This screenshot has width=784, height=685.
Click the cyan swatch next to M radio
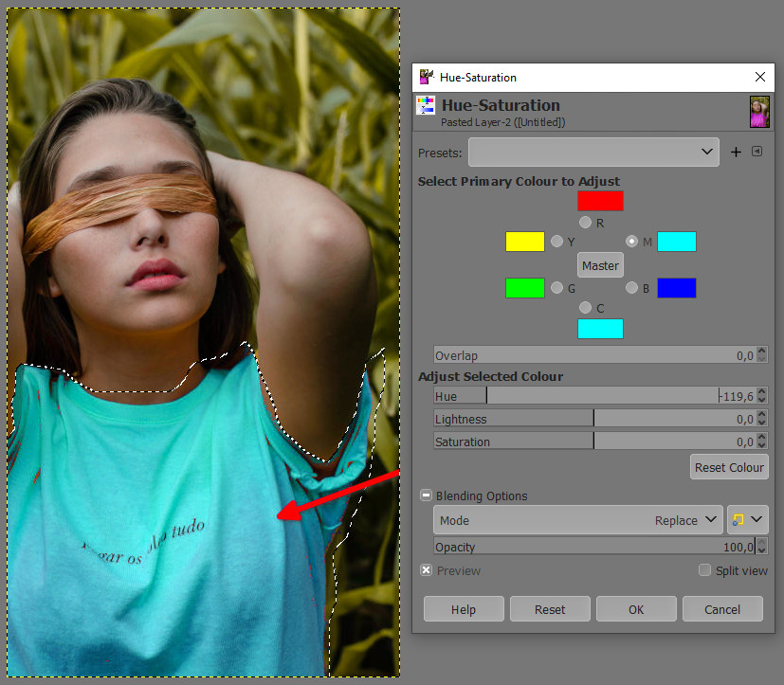pos(677,242)
